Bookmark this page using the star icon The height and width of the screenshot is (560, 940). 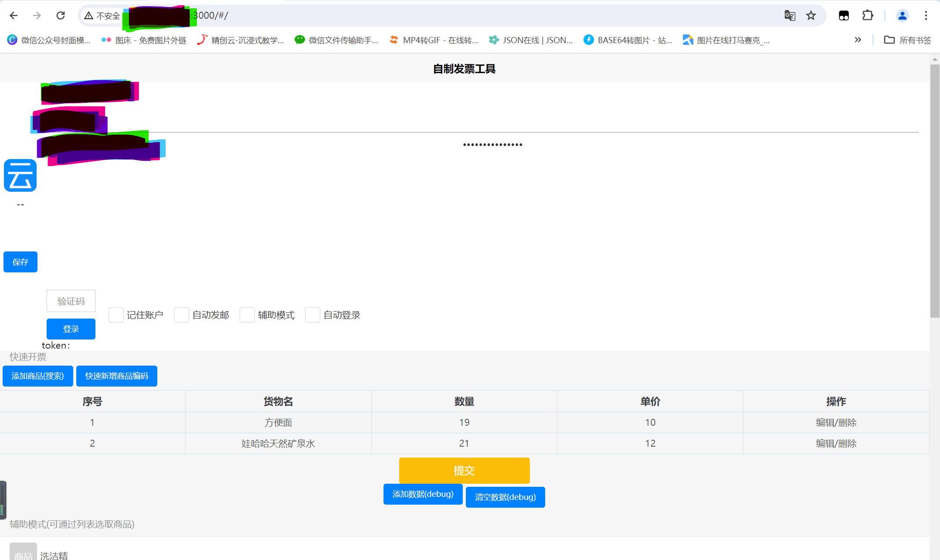811,15
